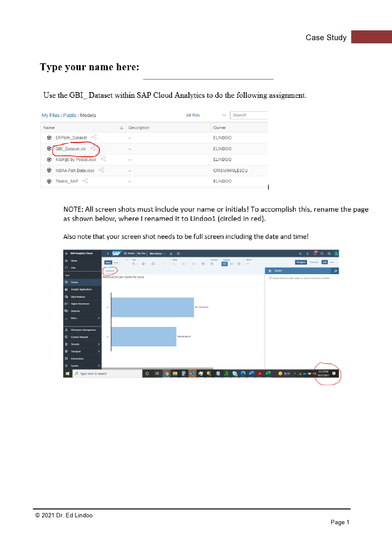Click the model icon left of NOAA Fish Data.xlsx
The height and width of the screenshot is (555, 392).
tap(49, 170)
